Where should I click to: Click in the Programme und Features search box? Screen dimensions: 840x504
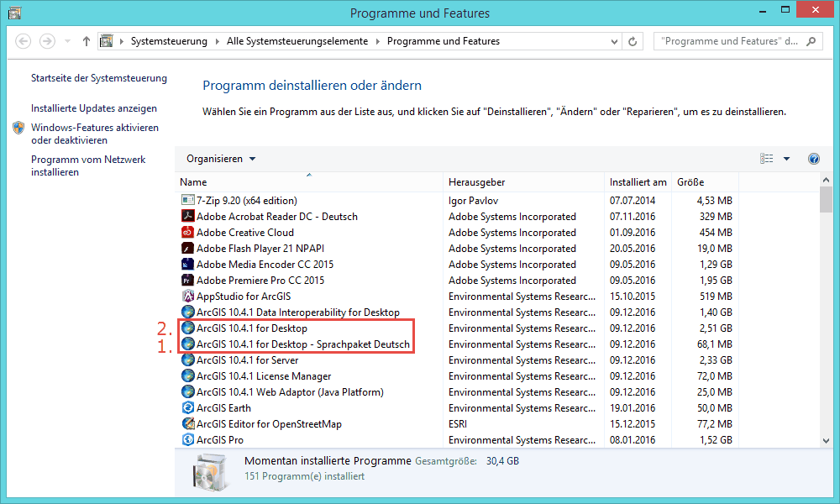point(731,41)
